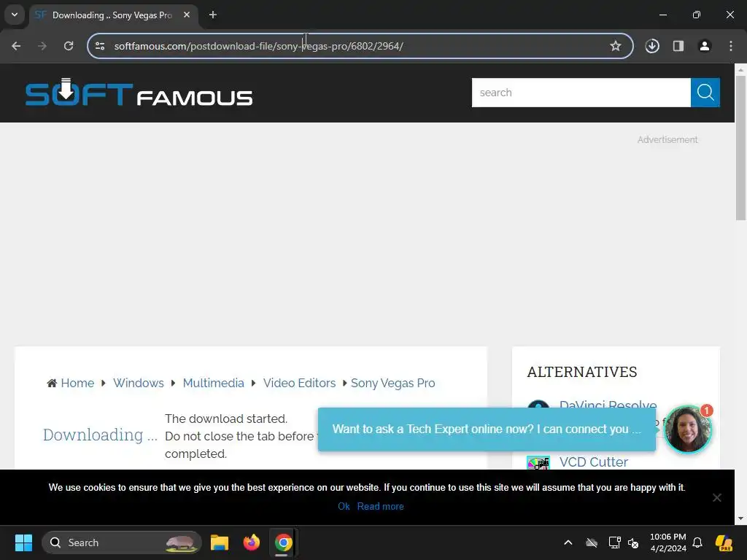Open the Video Editors breadcrumb link
The height and width of the screenshot is (560, 747).
click(x=299, y=383)
